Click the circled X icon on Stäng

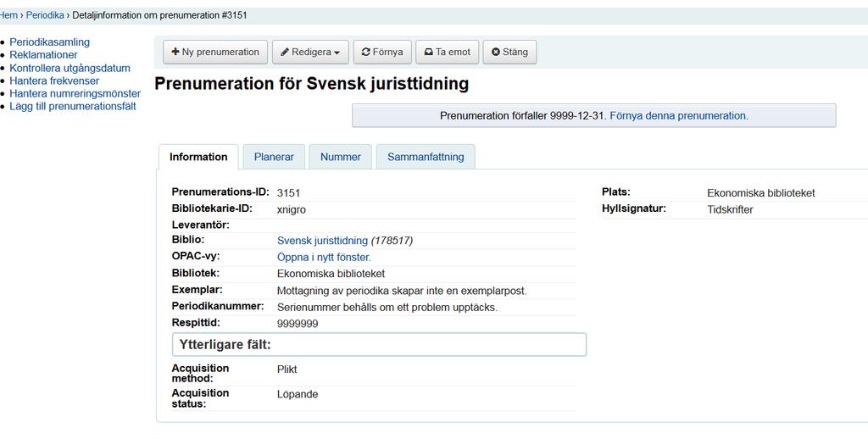click(496, 52)
